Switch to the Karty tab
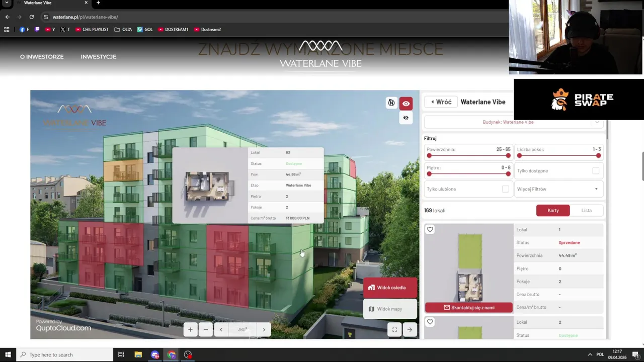 [x=553, y=211]
